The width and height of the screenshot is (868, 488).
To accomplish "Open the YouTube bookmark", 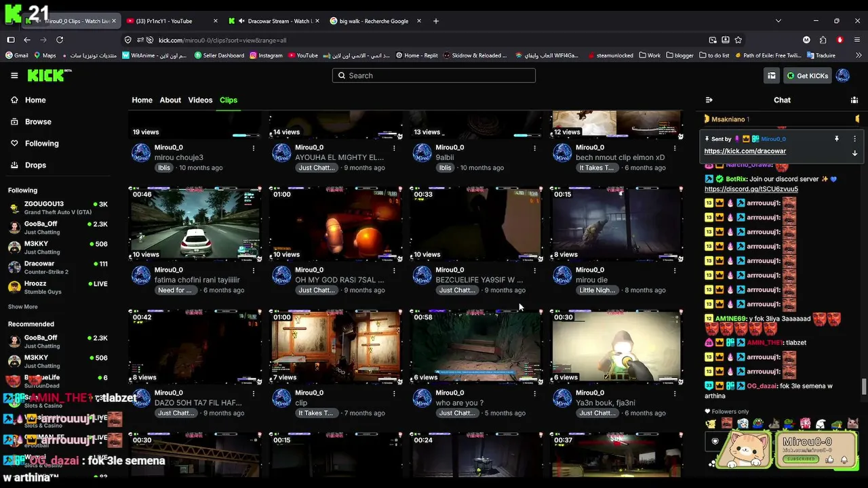I will click(302, 56).
